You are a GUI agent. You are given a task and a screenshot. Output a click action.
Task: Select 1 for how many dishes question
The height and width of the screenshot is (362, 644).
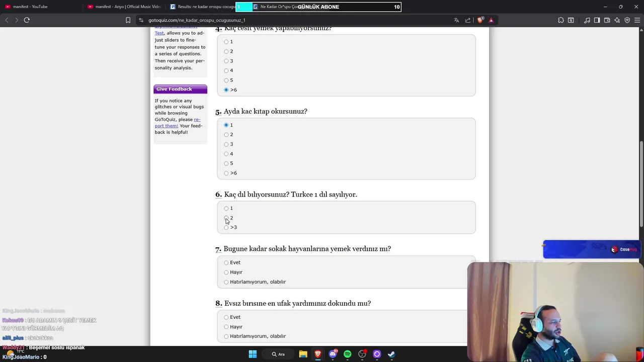(226, 42)
